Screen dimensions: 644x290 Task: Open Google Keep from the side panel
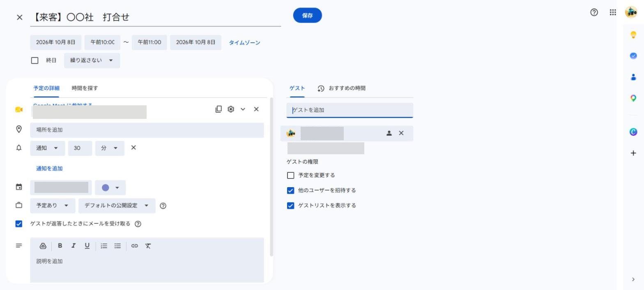tap(633, 35)
